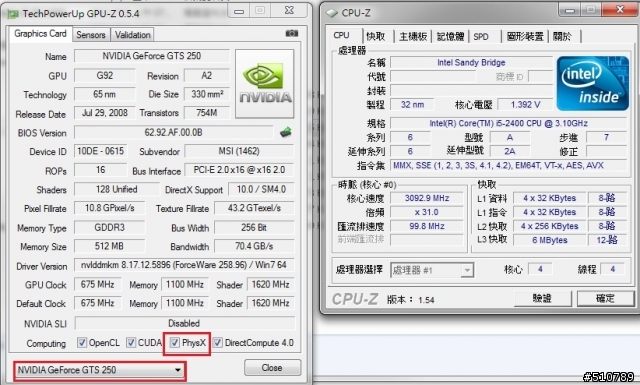Switch to the Validation tab

pyautogui.click(x=132, y=35)
